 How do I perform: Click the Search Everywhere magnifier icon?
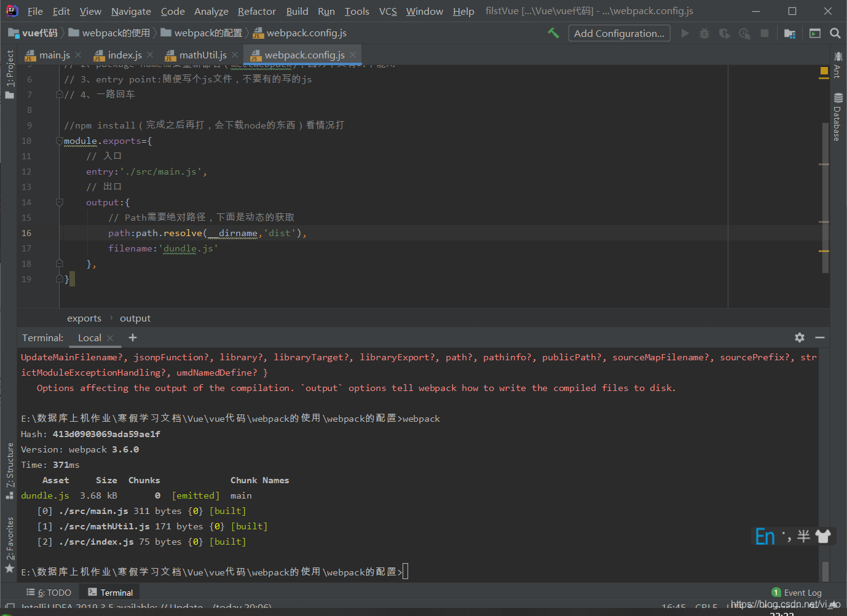point(835,33)
